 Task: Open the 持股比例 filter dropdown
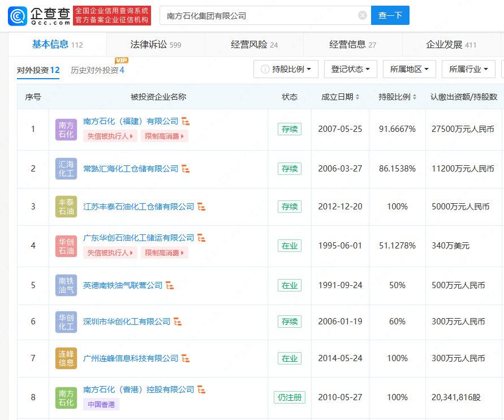(286, 69)
